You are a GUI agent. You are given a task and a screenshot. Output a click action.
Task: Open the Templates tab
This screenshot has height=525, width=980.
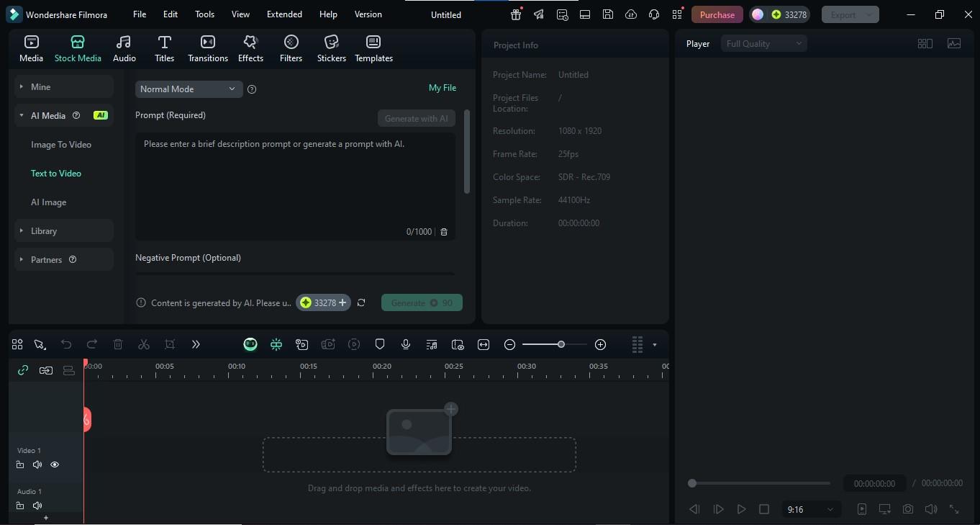pyautogui.click(x=373, y=48)
